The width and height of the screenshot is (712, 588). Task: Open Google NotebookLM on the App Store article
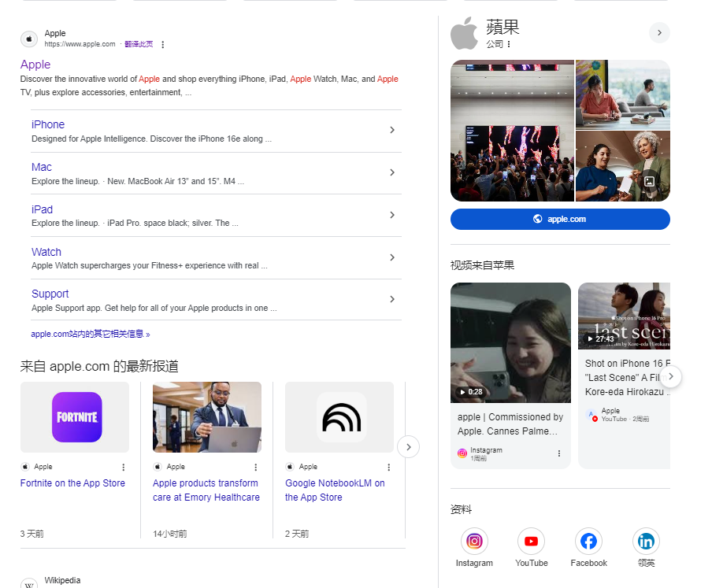(x=335, y=490)
